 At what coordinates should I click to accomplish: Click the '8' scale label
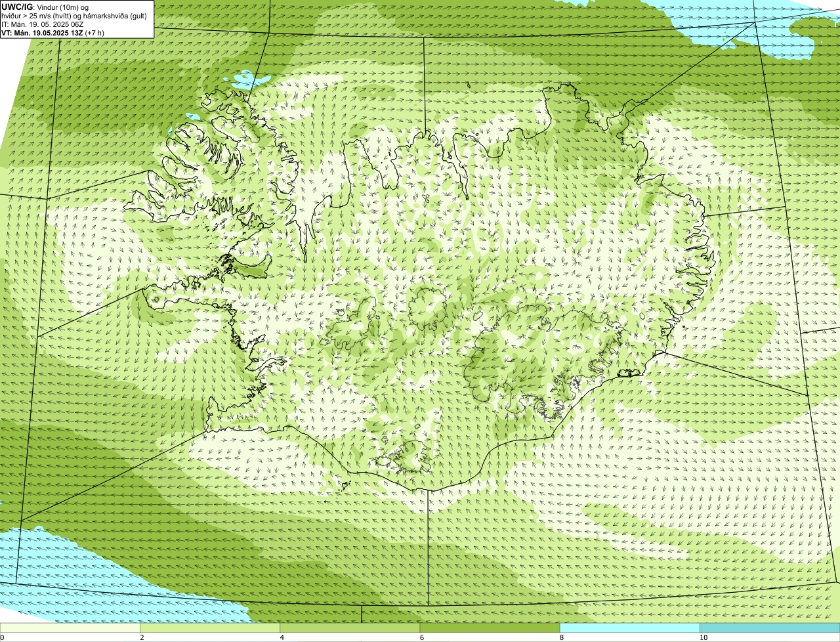click(561, 637)
